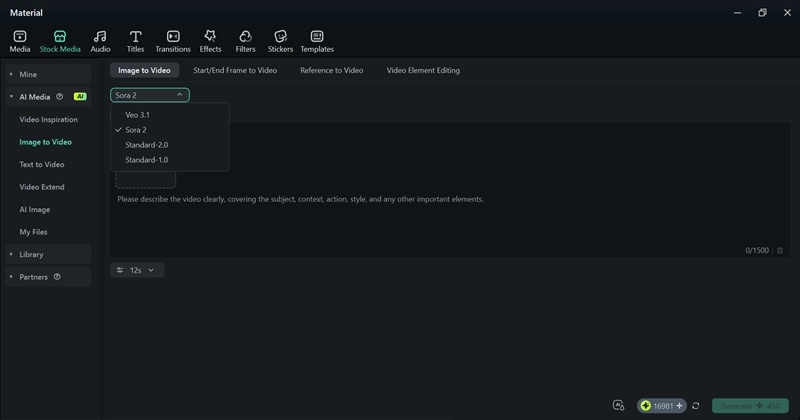Viewport: 800px width, 420px height.
Task: Open Text to Video in sidebar
Action: (42, 164)
